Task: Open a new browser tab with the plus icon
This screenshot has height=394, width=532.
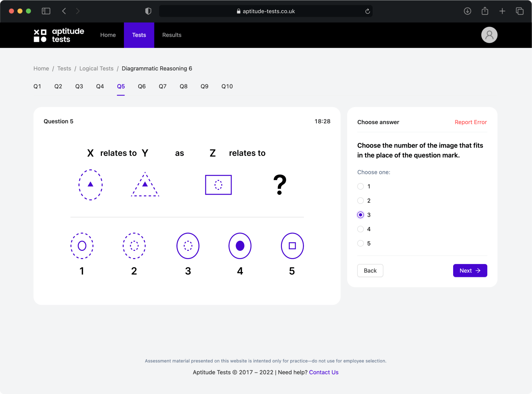Action: point(502,11)
